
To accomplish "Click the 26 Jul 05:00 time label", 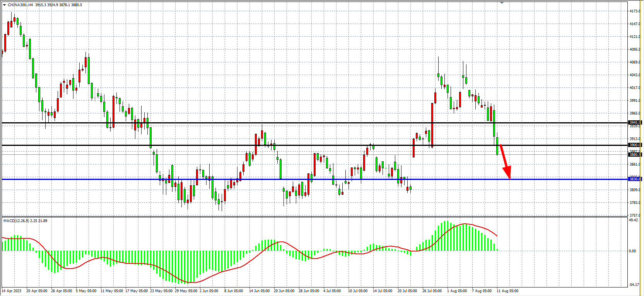I will (x=432, y=291).
